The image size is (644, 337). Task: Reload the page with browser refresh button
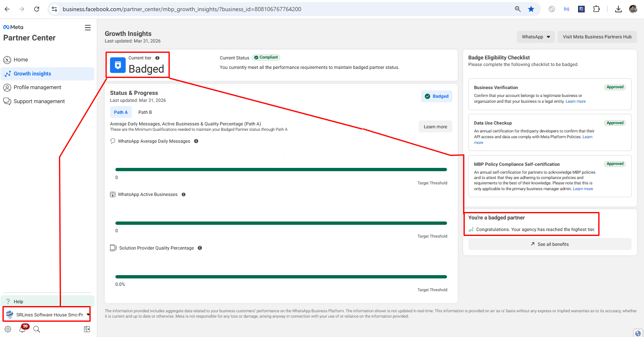[37, 9]
